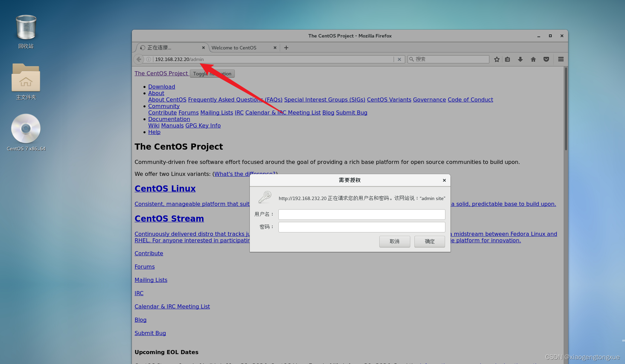Click the lower Submit Bug link

pyautogui.click(x=150, y=333)
